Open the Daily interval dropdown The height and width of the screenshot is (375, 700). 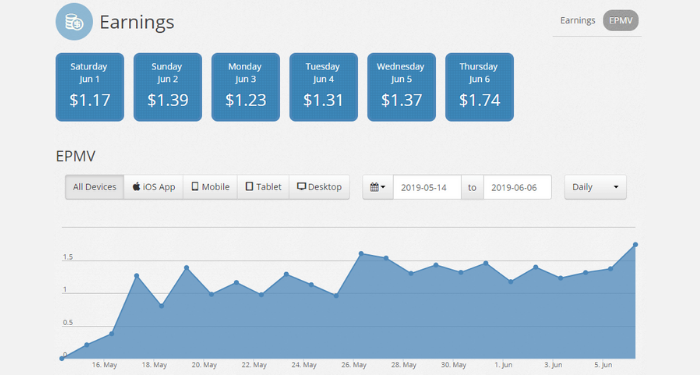pos(596,187)
